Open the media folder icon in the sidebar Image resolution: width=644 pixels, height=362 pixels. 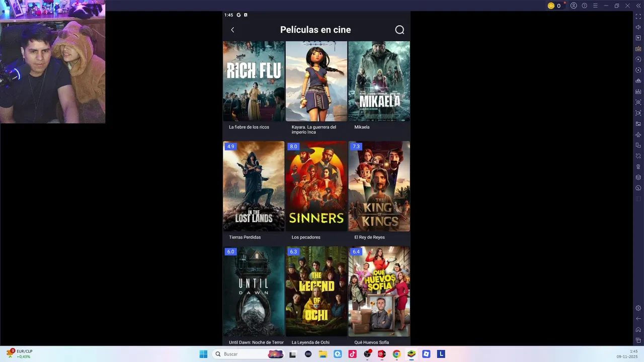[638, 124]
